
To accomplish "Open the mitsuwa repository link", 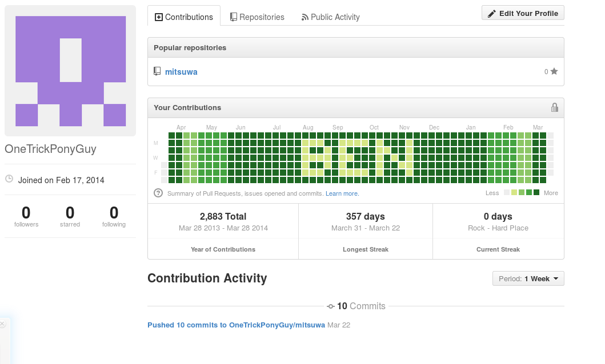I will (181, 72).
